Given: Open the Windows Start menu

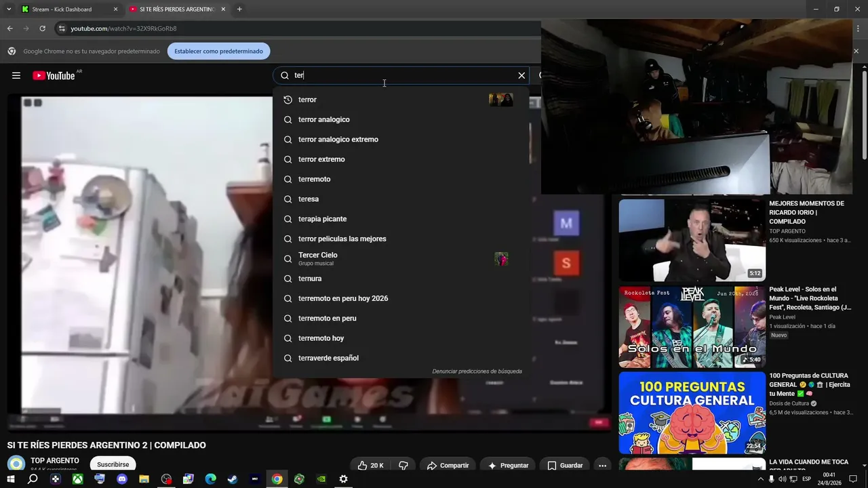Looking at the screenshot, I should click(x=10, y=479).
